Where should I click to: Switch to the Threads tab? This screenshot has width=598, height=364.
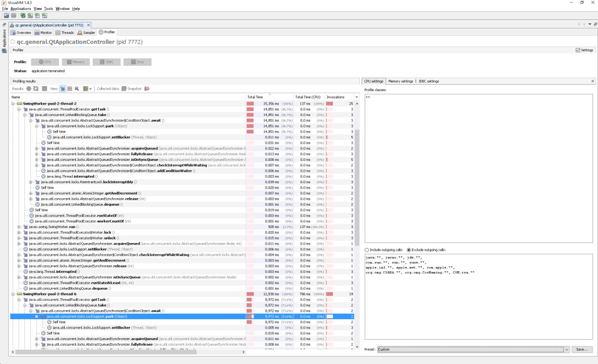click(x=65, y=32)
